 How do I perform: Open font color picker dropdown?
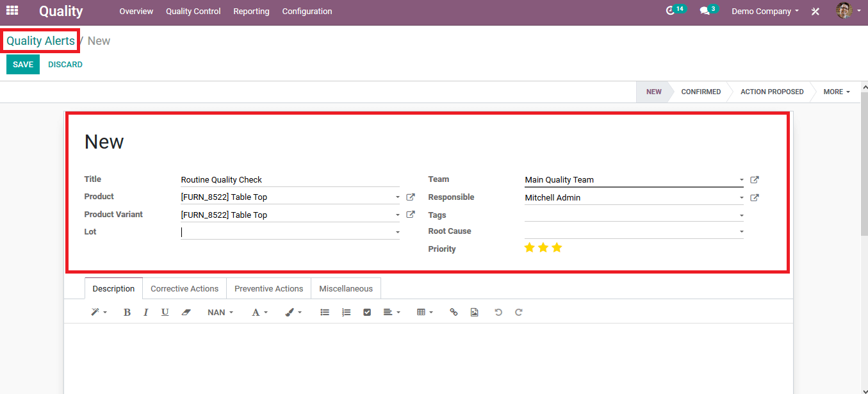(259, 312)
